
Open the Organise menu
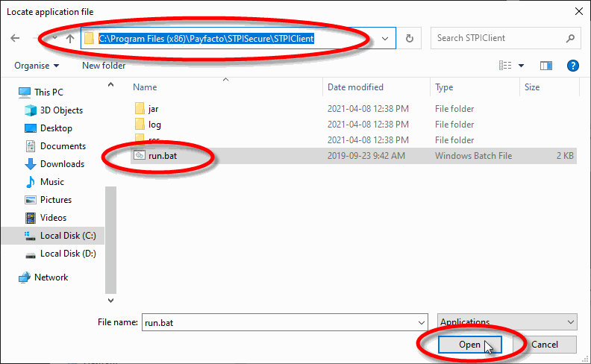36,66
